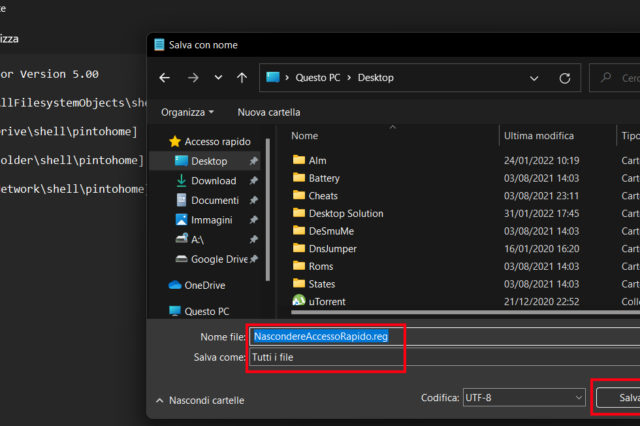Viewport: 640px width, 426px height.
Task: Open the Organizza menu
Action: 187,112
